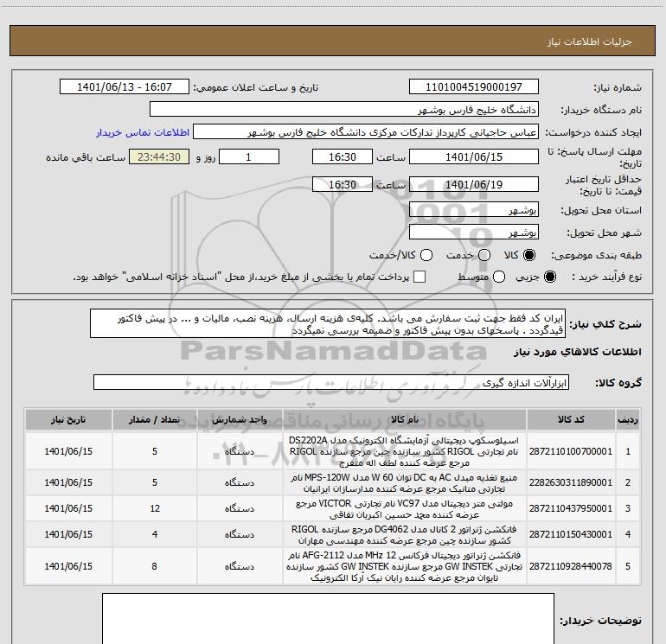Click the ردیف column header
The width and height of the screenshot is (666, 644).
[x=628, y=420]
